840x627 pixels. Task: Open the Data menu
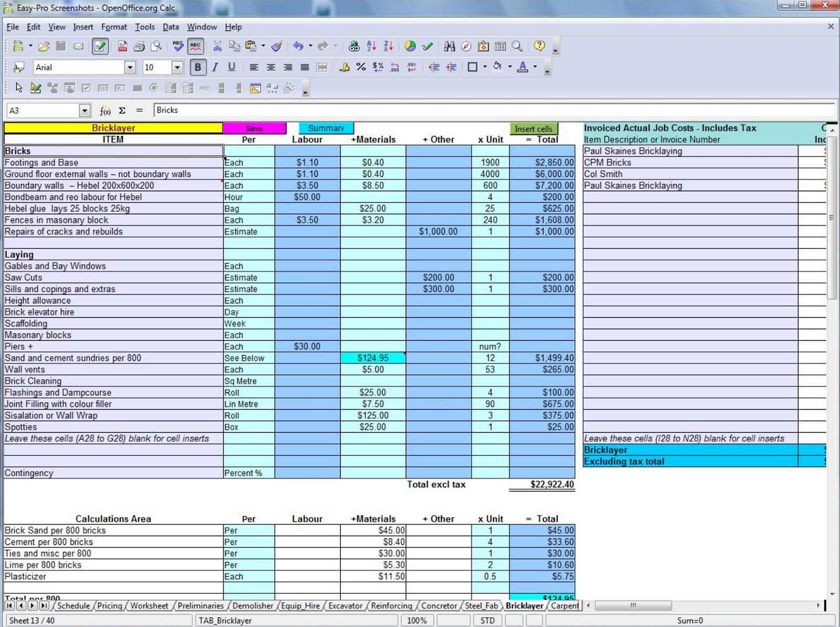click(170, 27)
